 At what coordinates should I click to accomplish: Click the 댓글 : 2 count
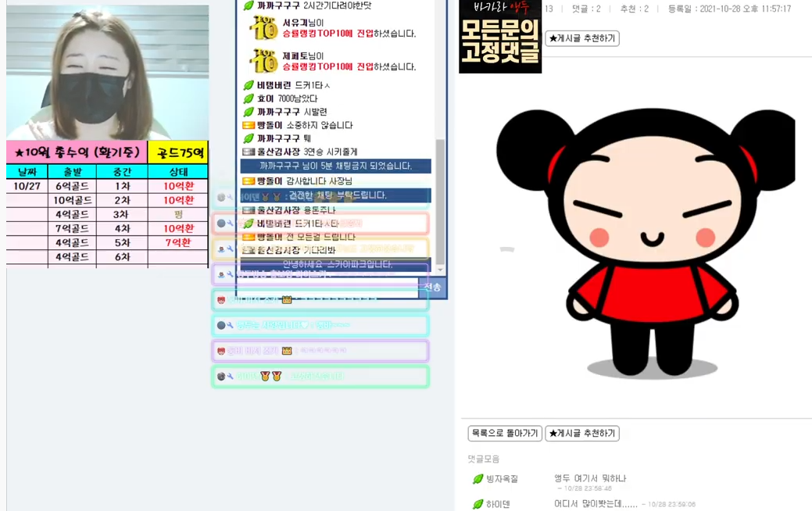[586, 9]
